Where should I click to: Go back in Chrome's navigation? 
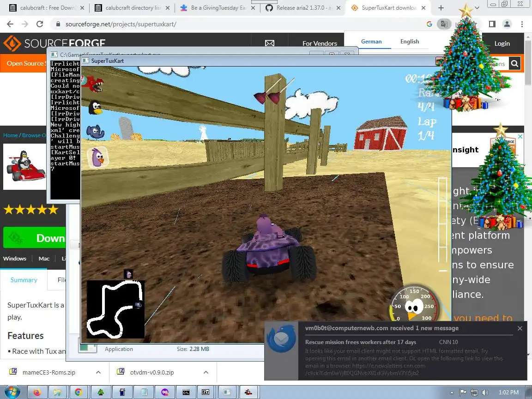10,24
